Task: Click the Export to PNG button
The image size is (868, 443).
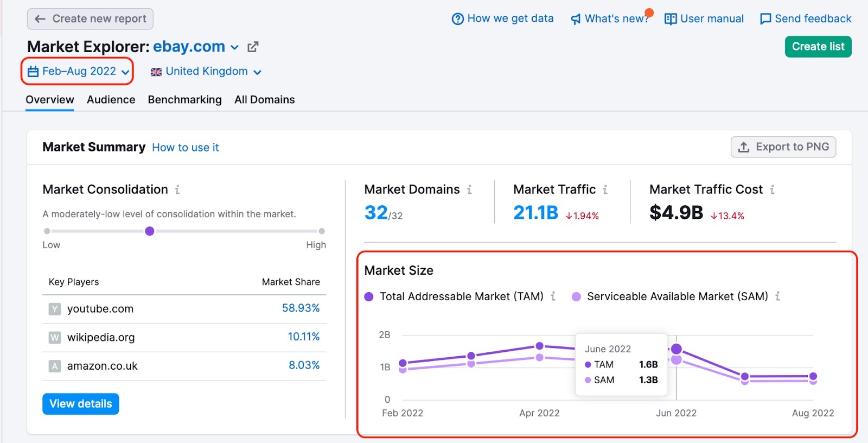Action: pyautogui.click(x=783, y=147)
